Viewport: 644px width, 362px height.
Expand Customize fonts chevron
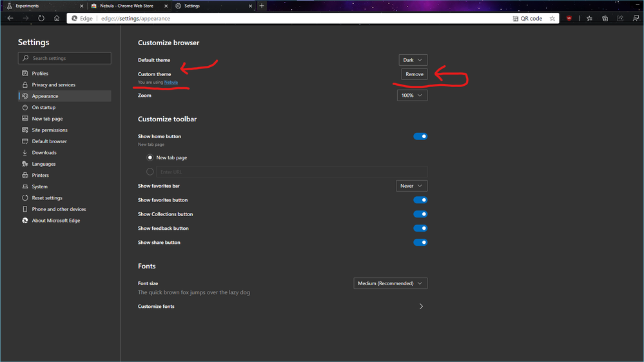421,306
